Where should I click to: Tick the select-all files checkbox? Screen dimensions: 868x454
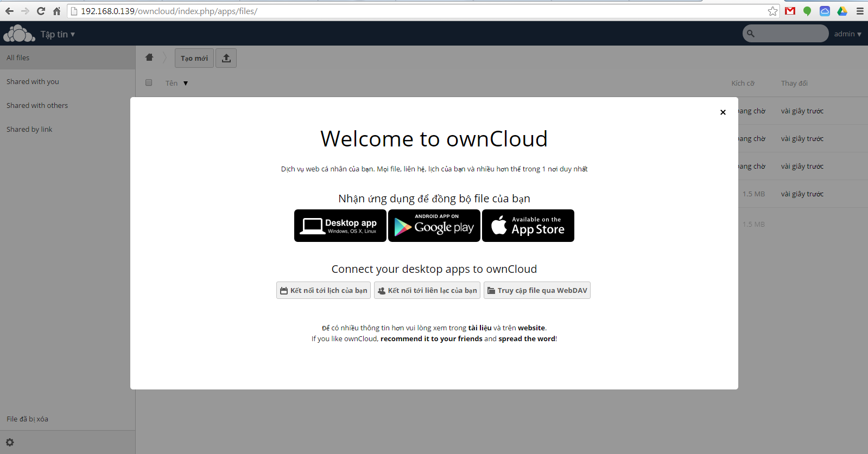(149, 82)
